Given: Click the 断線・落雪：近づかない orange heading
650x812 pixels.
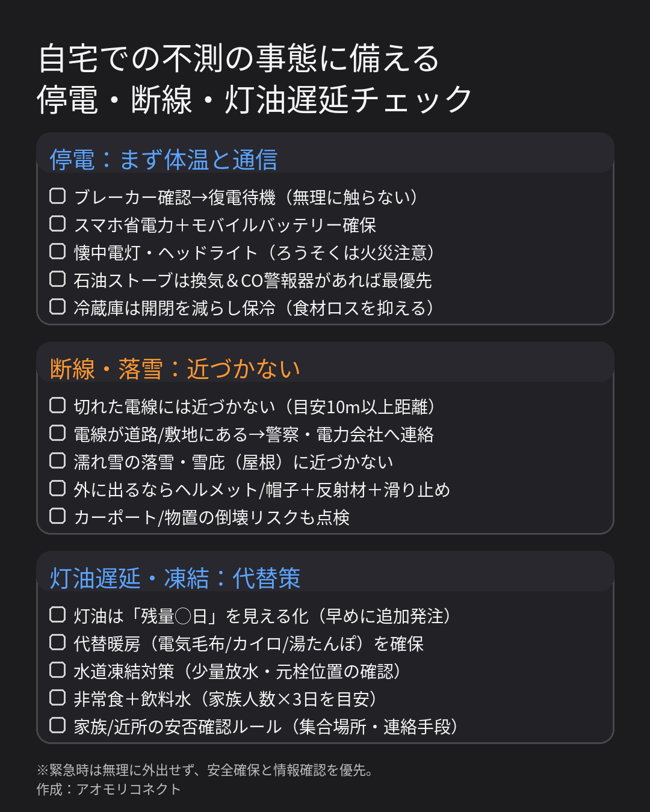Looking at the screenshot, I should 175,369.
